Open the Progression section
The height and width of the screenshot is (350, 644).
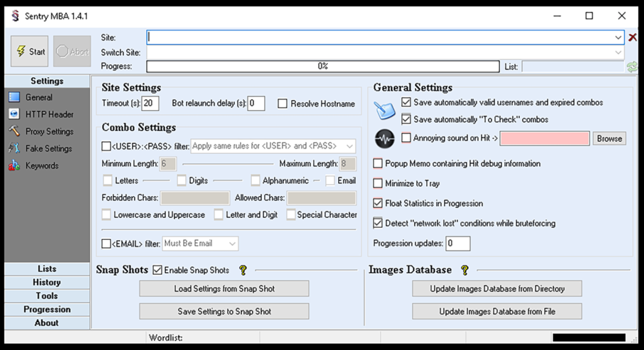[47, 309]
